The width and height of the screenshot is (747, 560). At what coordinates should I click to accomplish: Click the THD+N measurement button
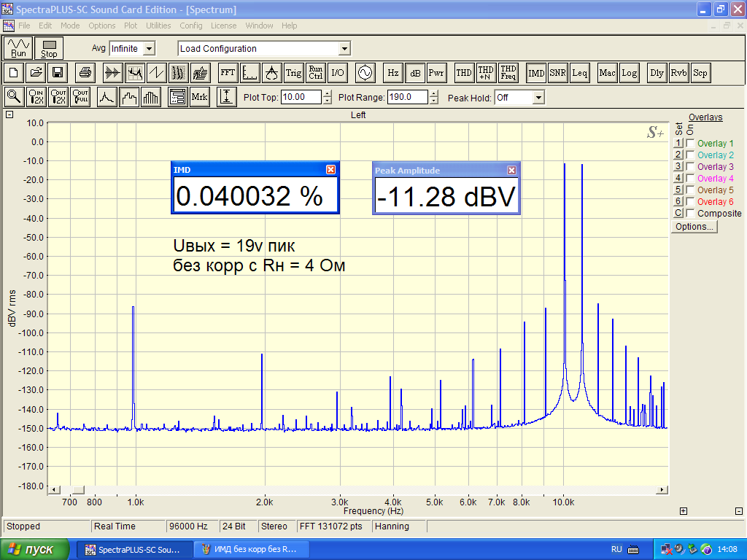coord(486,73)
